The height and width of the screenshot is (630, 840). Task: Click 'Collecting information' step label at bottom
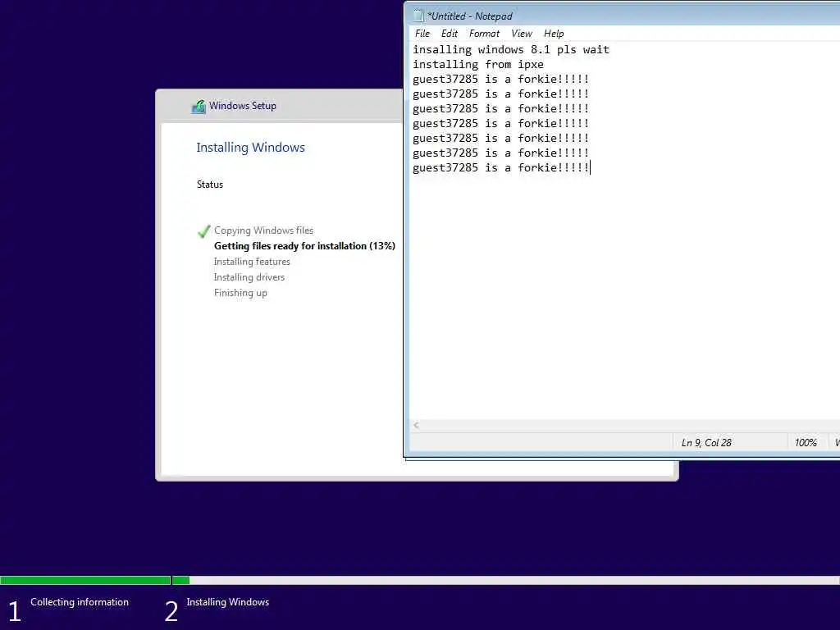pyautogui.click(x=80, y=602)
